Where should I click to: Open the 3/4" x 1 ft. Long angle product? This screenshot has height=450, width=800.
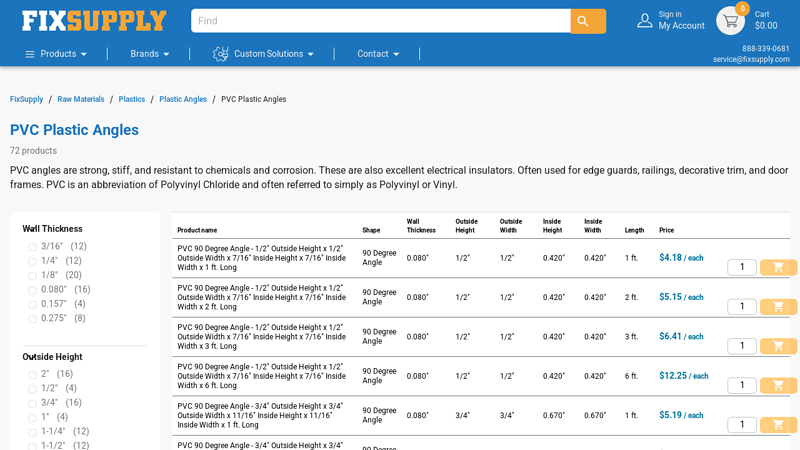click(260, 415)
